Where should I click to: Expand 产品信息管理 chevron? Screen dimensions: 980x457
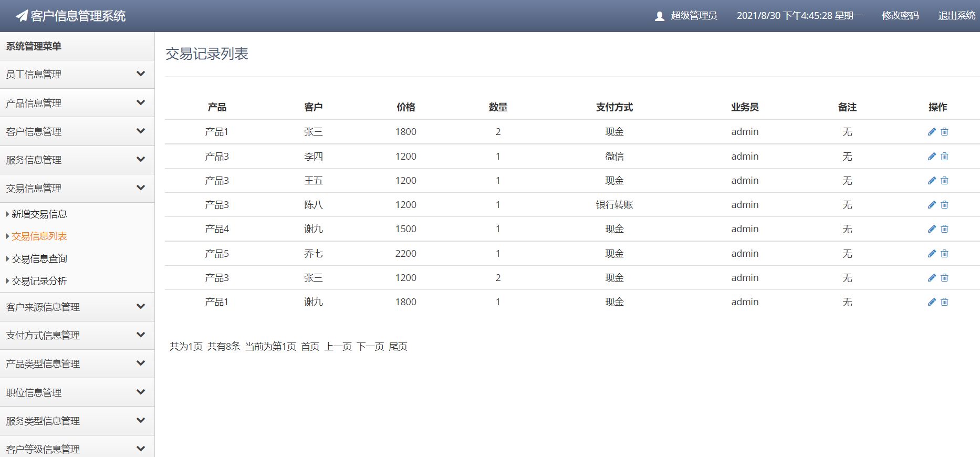click(141, 102)
